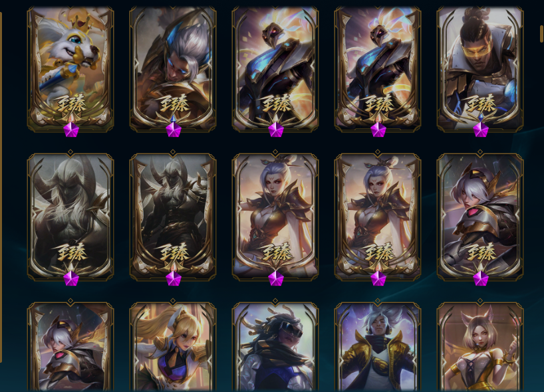Image resolution: width=544 pixels, height=392 pixels.
Task: Click the purple gem below the Yuumi card
Action: tap(71, 130)
